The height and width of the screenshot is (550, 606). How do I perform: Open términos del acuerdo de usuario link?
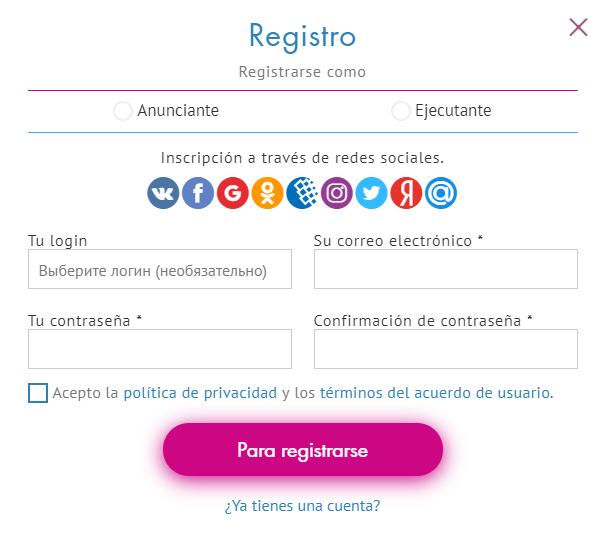click(435, 393)
